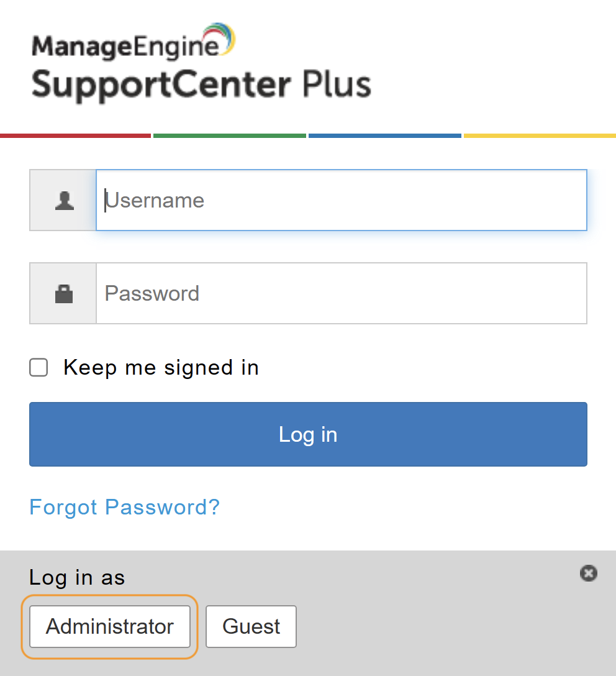Screen dimensions: 616x676
Task: Click the Password entry box
Action: pyautogui.click(x=342, y=293)
